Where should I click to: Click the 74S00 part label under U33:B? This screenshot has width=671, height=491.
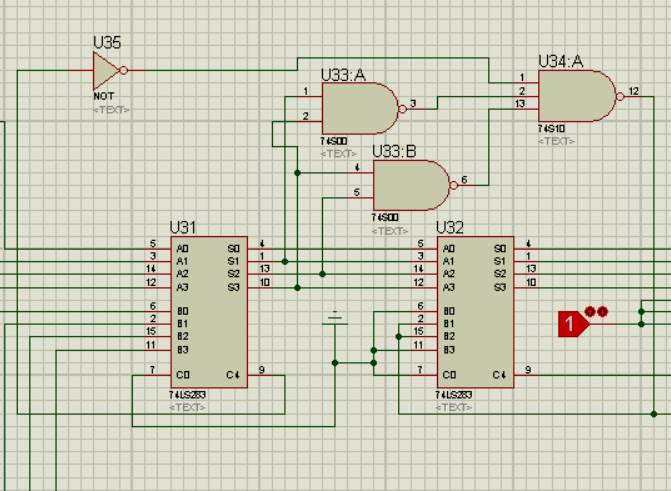tap(385, 217)
